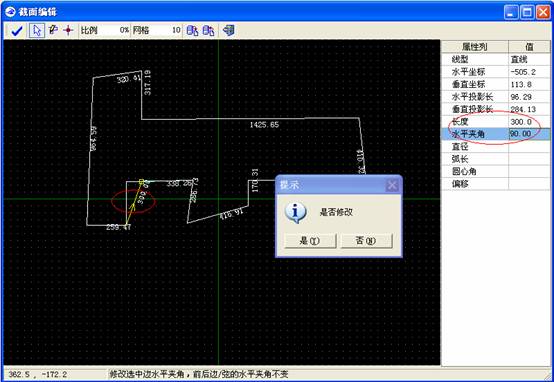Close the 提示 dialog with X

(x=392, y=185)
